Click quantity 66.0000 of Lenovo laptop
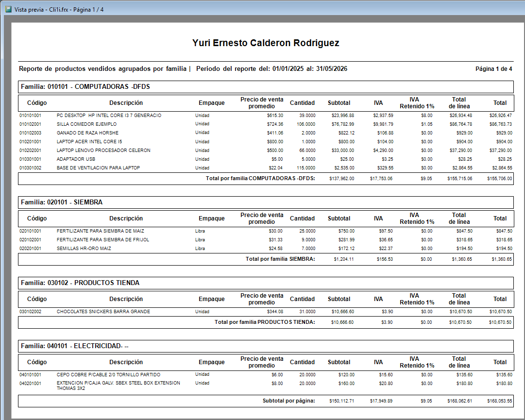Screen dimensions: 525x420 307,150
